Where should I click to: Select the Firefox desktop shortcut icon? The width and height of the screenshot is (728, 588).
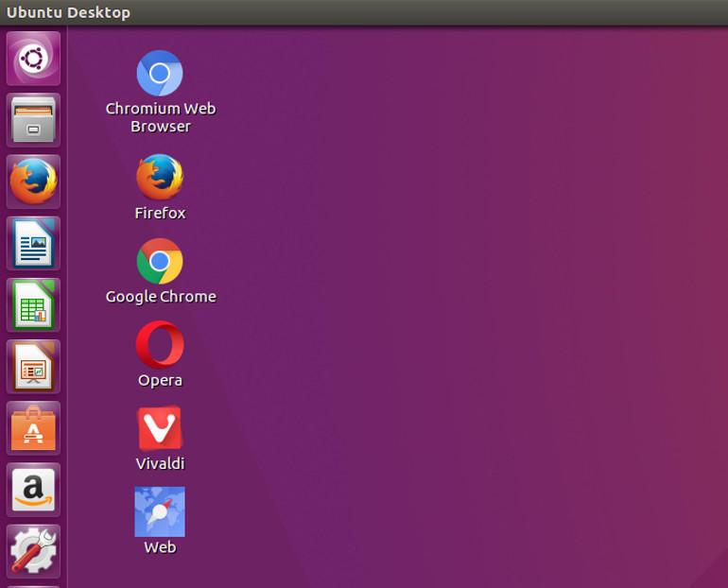tap(160, 178)
